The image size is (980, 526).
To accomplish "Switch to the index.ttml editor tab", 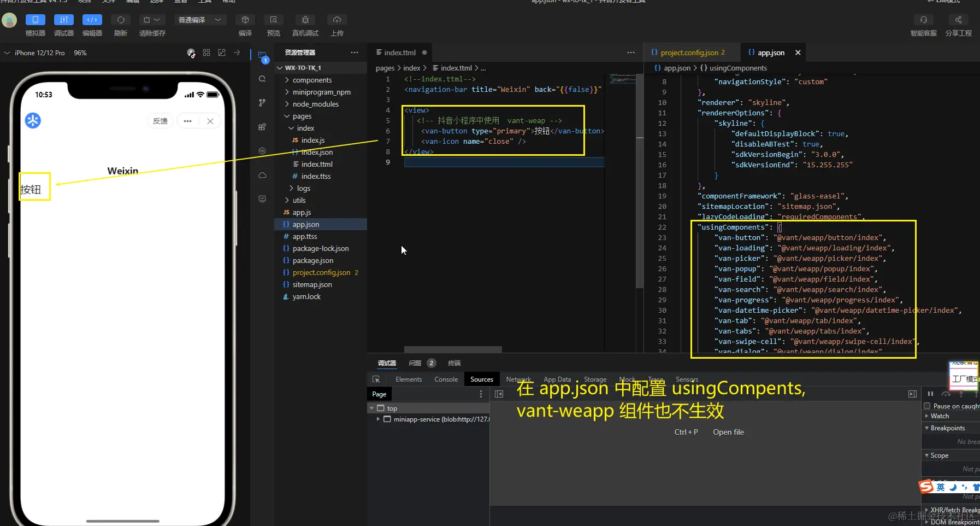I will [400, 52].
